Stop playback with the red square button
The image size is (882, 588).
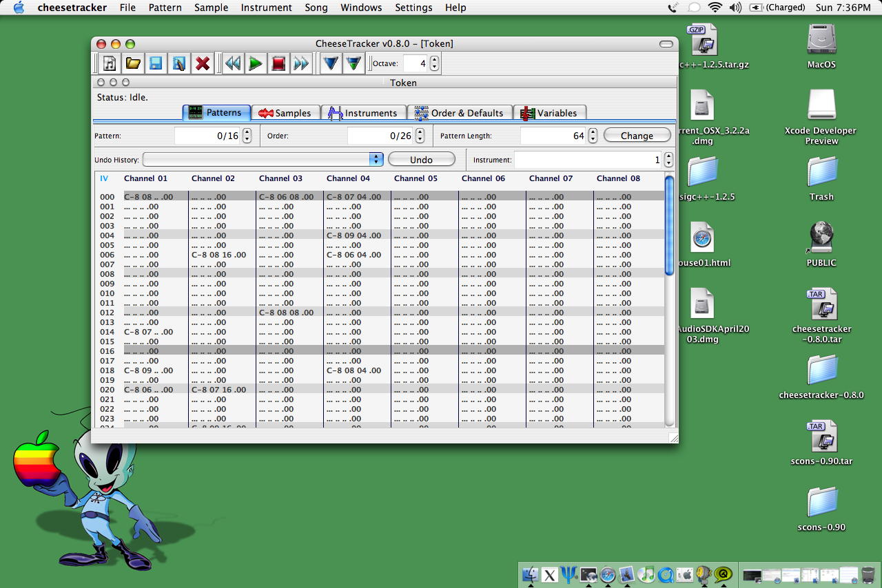278,63
